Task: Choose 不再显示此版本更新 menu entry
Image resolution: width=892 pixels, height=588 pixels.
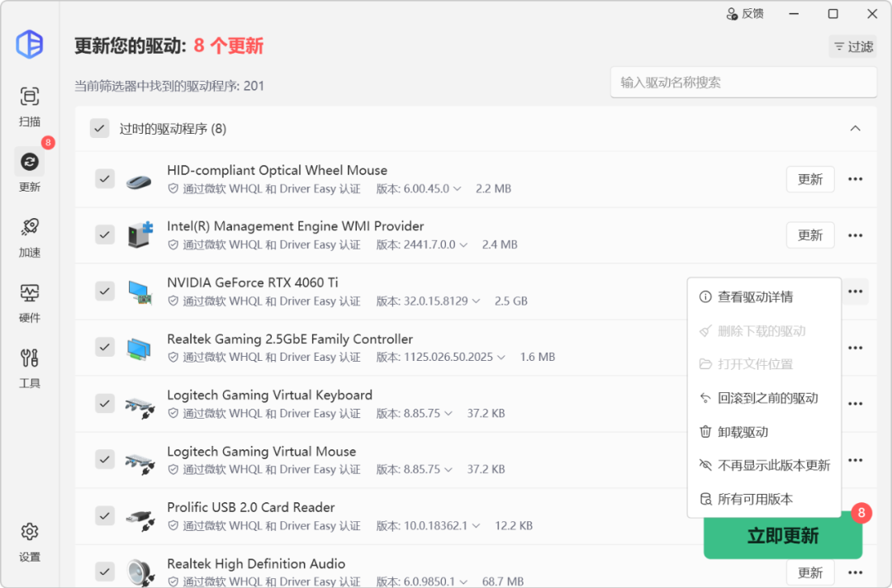Action: (764, 465)
